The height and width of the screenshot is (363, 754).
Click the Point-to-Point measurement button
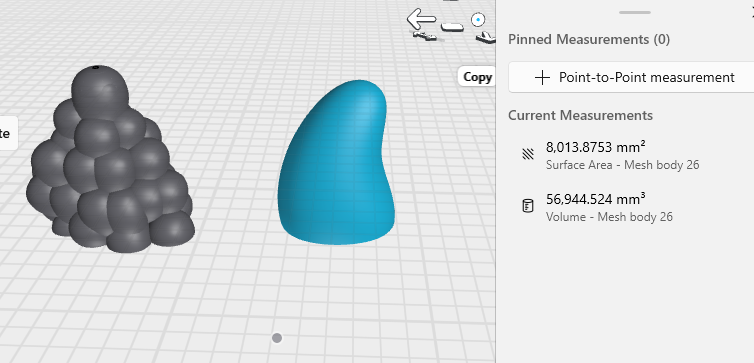(631, 77)
